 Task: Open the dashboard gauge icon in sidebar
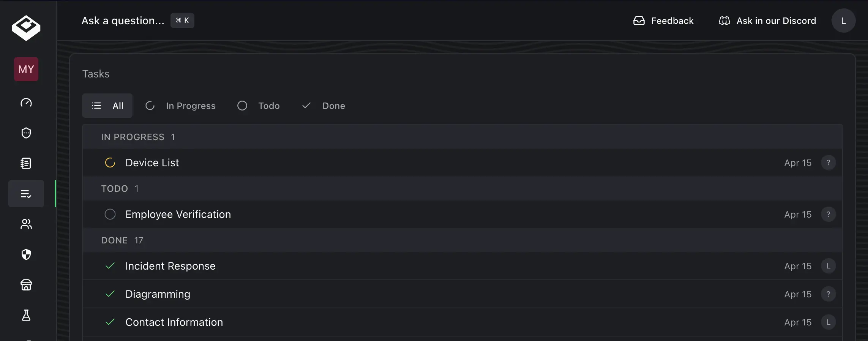26,103
